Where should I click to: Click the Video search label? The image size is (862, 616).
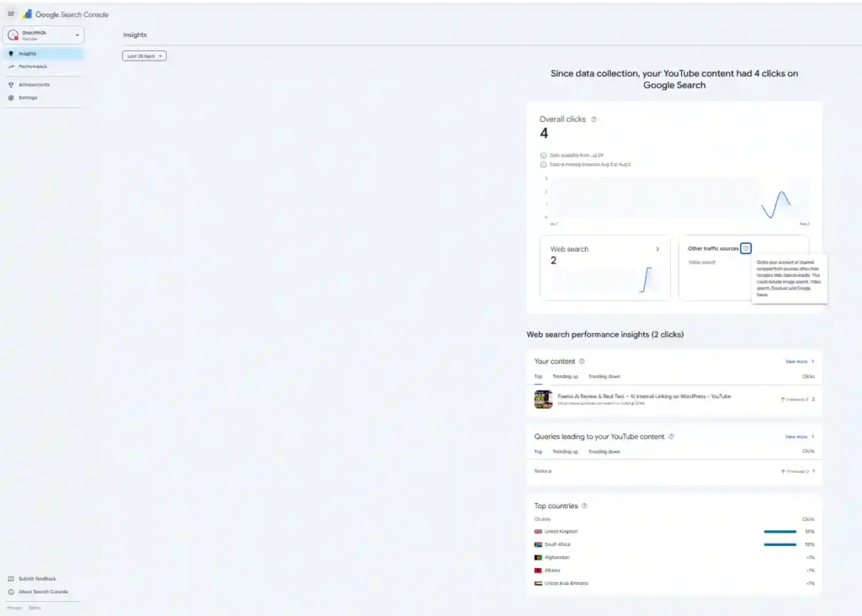702,262
